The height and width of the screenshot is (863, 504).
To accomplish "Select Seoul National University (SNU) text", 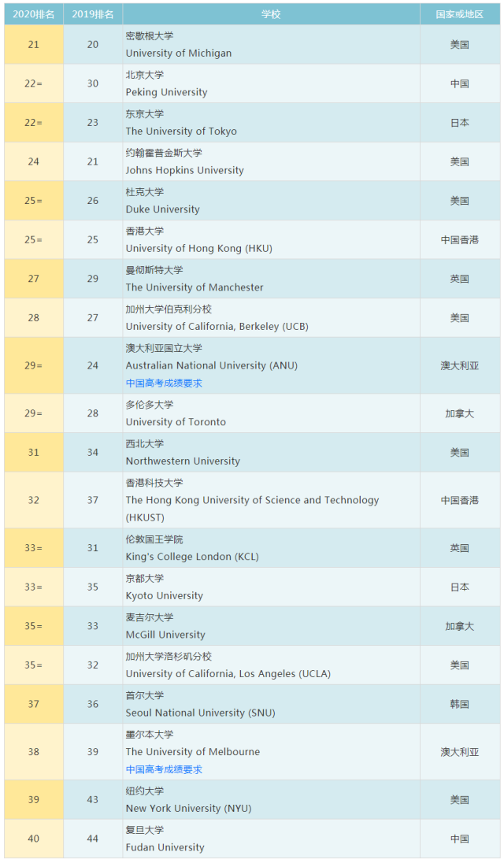I will (x=200, y=713).
